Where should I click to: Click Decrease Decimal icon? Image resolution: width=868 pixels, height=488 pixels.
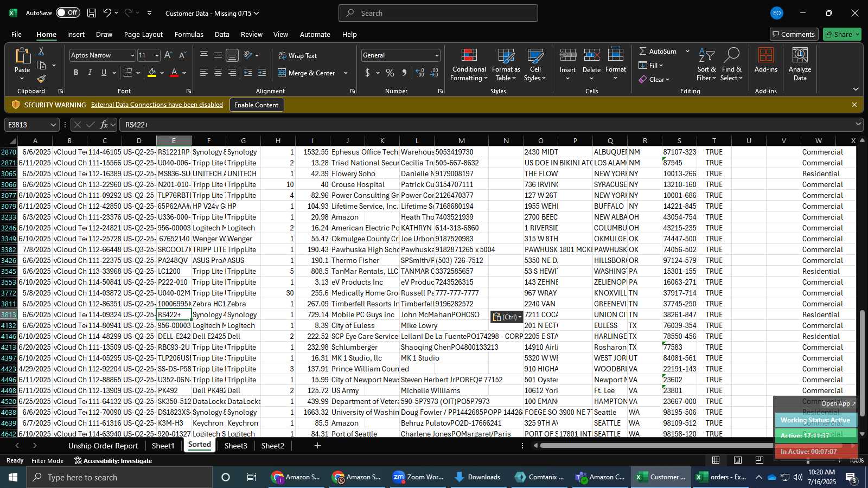click(x=434, y=73)
